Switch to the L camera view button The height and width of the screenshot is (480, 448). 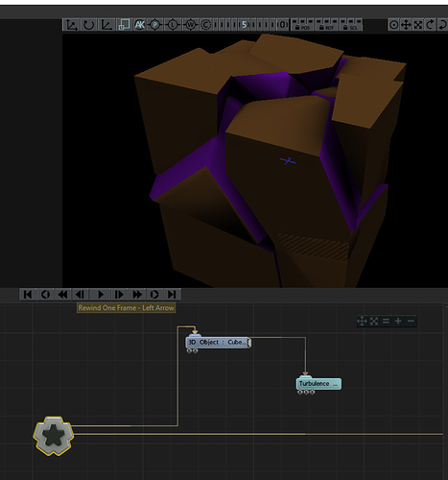173,25
